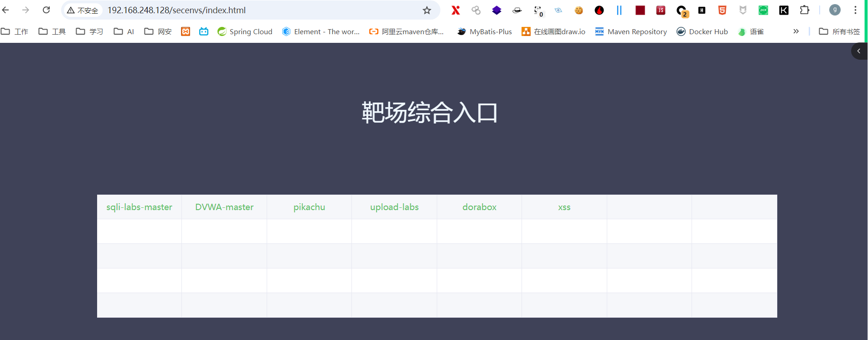Open the 所有书签 folder
Viewport: 868px width, 340px height.
pos(840,31)
